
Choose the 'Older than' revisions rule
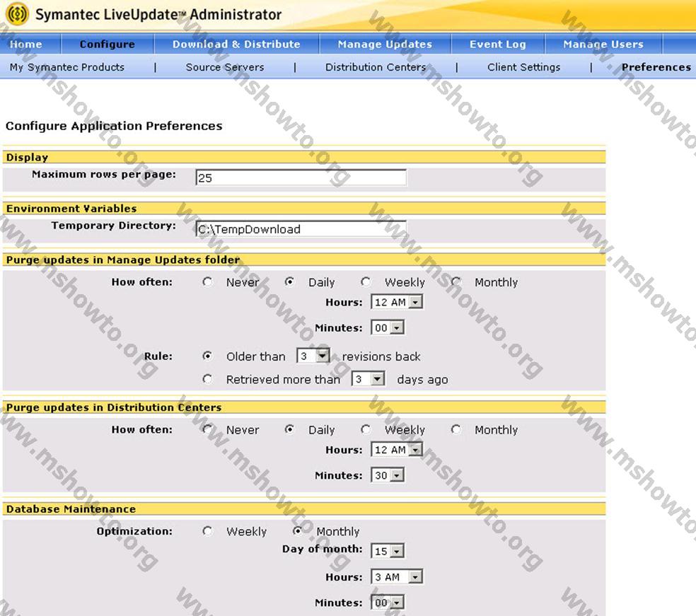pos(207,356)
